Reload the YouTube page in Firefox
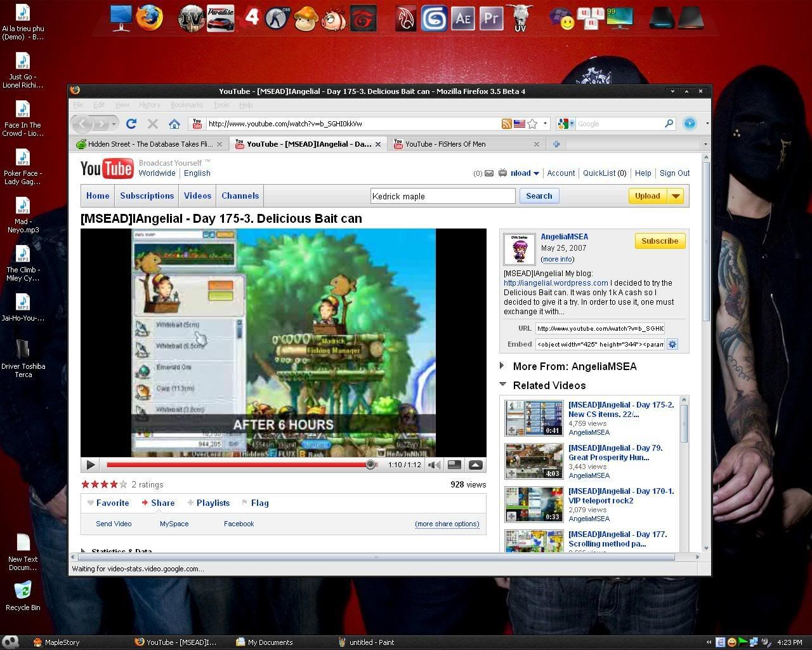Viewport: 812px width, 650px height. [131, 124]
